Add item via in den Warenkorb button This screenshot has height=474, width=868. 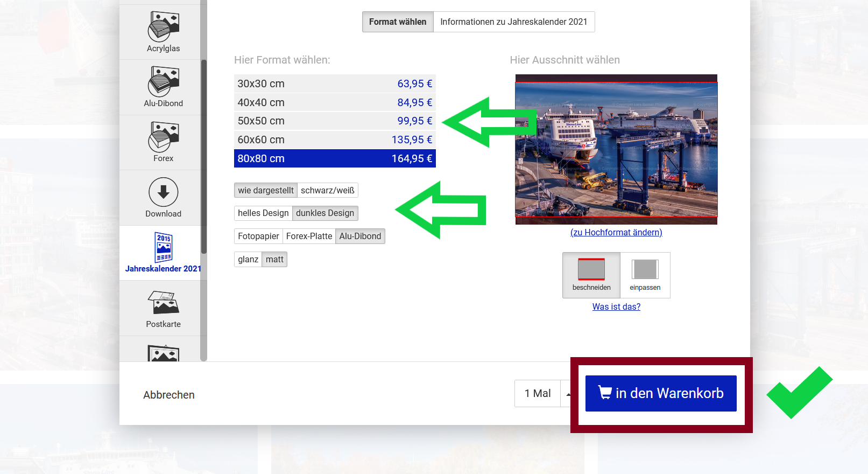pyautogui.click(x=661, y=394)
